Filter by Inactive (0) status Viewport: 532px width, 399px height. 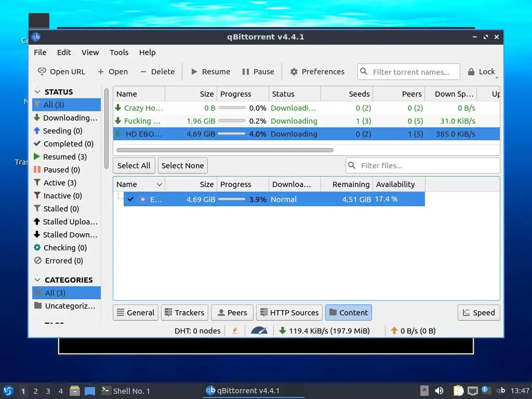[x=66, y=196]
